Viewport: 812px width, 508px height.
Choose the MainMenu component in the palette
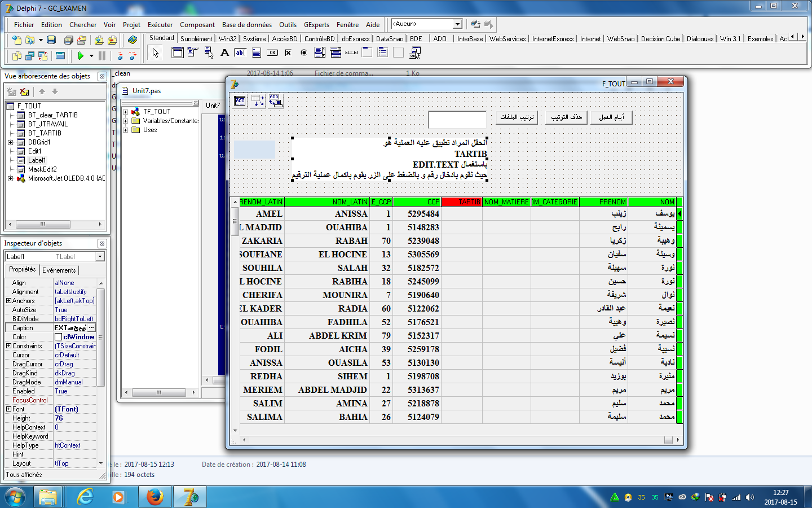click(193, 53)
